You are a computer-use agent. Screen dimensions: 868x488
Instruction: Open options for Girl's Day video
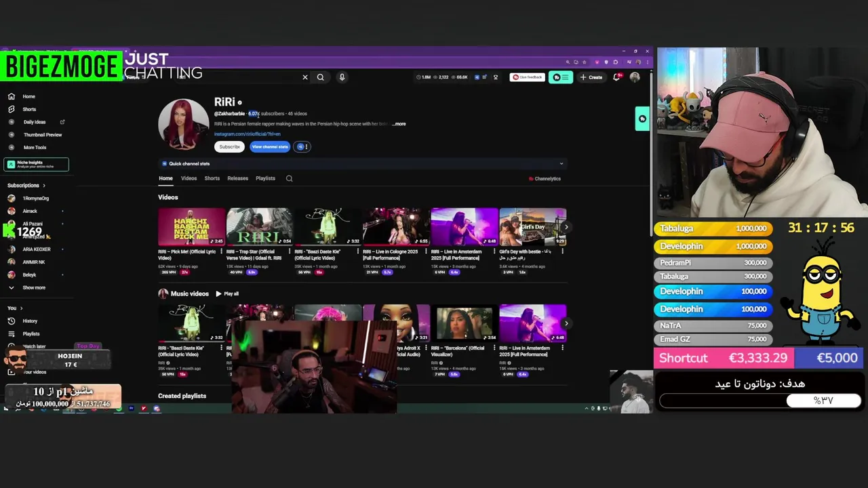tap(562, 251)
